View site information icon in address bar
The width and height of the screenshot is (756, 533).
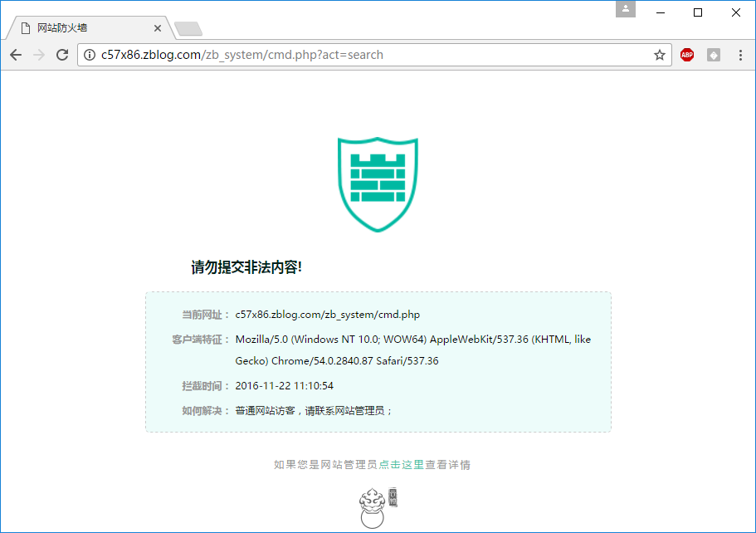click(90, 56)
